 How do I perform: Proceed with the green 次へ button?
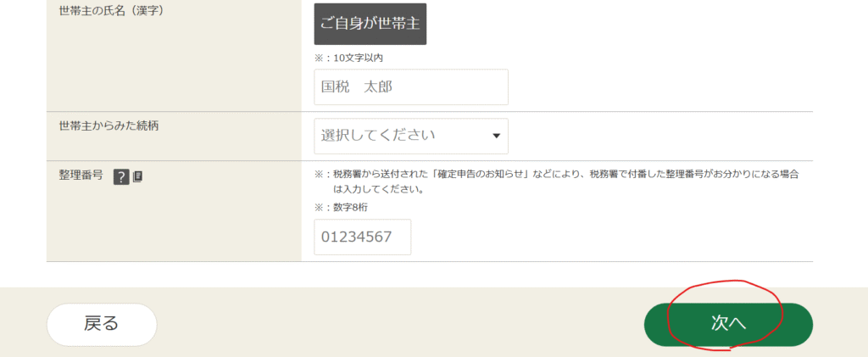tap(727, 325)
